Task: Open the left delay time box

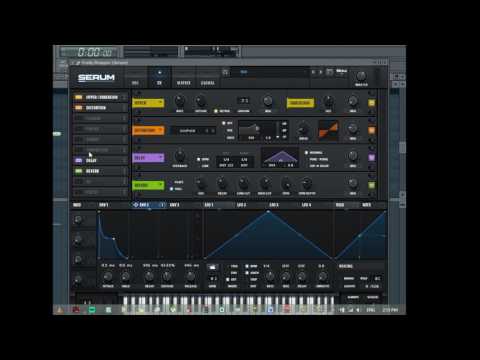Action: point(226,162)
